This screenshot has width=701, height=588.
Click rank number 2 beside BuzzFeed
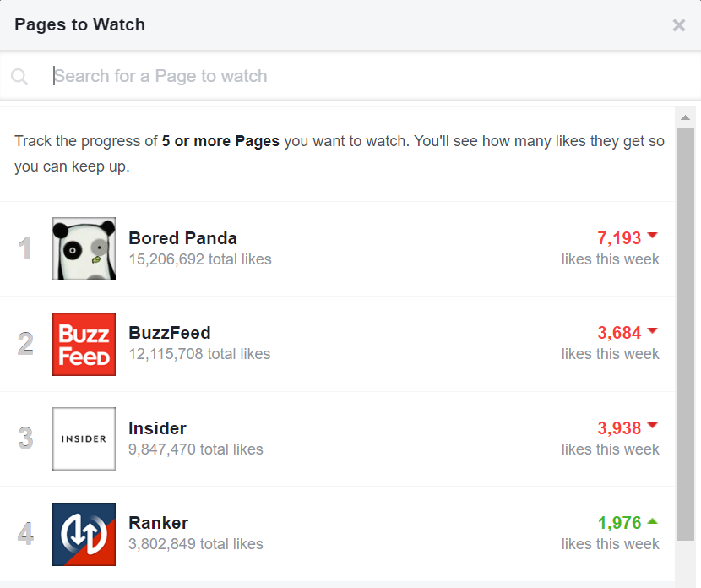[25, 344]
